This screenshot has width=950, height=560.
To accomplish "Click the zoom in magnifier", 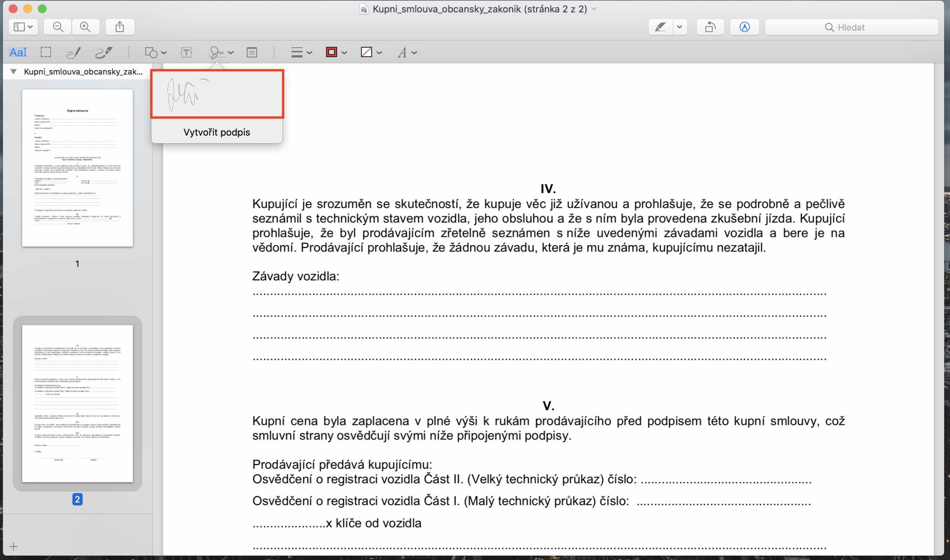I will click(x=85, y=27).
